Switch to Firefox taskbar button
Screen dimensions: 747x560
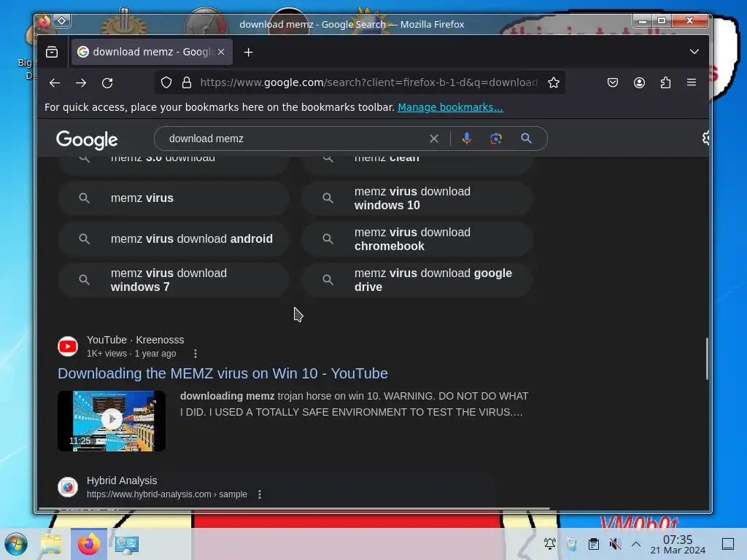pos(89,544)
